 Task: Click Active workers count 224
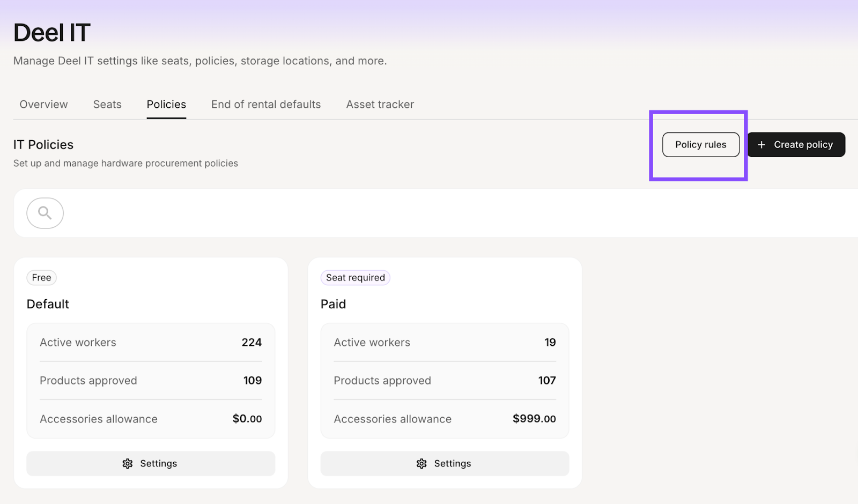(x=252, y=343)
